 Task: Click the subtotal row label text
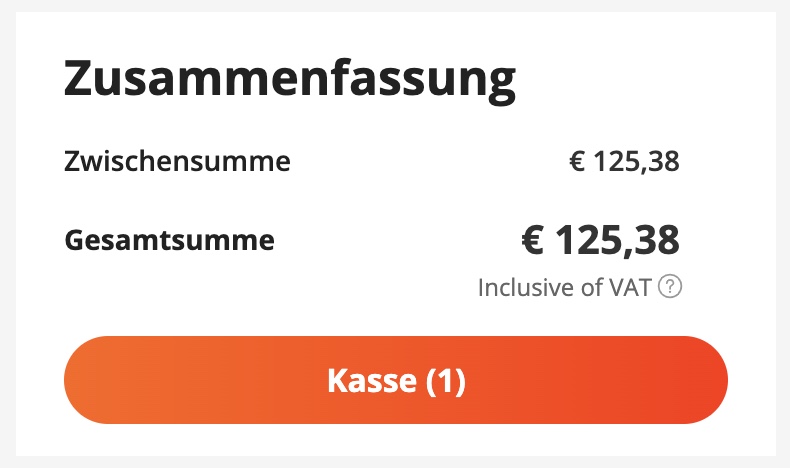[x=177, y=160]
